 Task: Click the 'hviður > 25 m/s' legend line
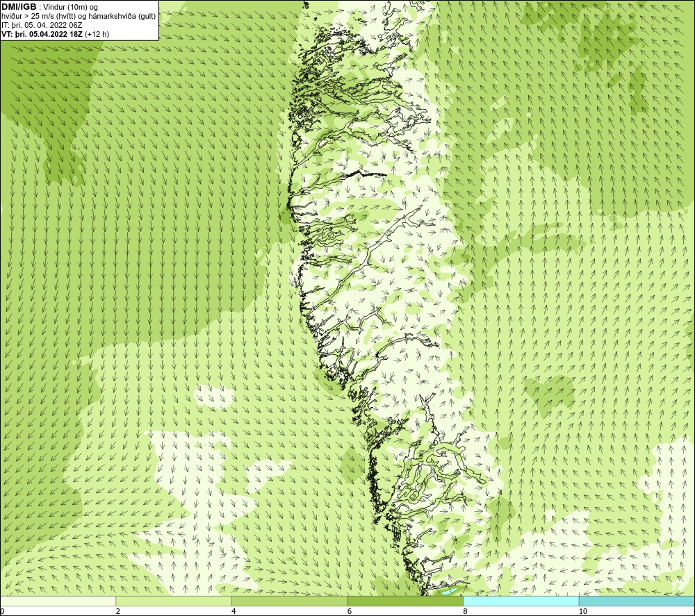click(x=79, y=17)
